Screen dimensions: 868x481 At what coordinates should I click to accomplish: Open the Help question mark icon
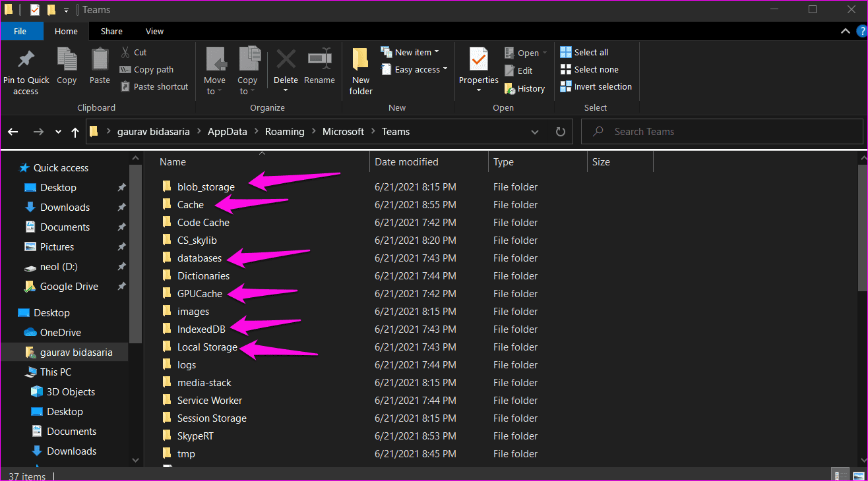click(x=861, y=31)
